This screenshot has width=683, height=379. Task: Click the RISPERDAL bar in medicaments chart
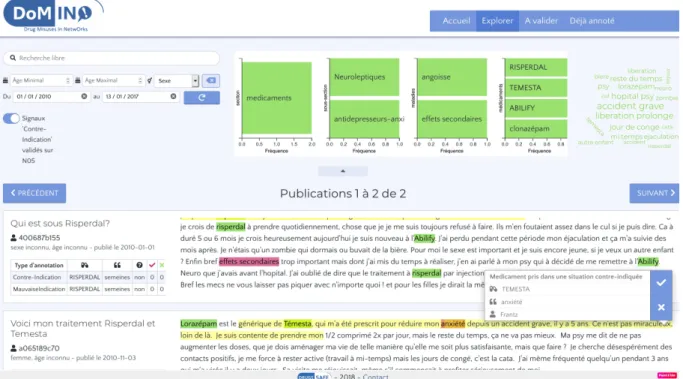pos(536,67)
